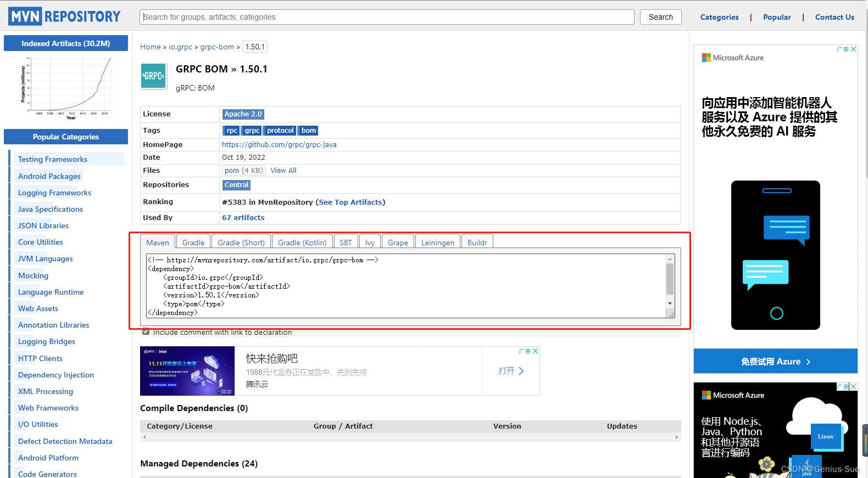Click scroll-up arrow of snippet textarea
Viewport: 868px width, 478px height.
(x=670, y=258)
